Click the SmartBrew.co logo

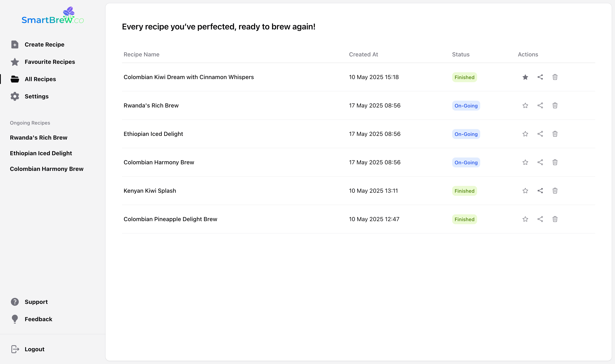53,16
